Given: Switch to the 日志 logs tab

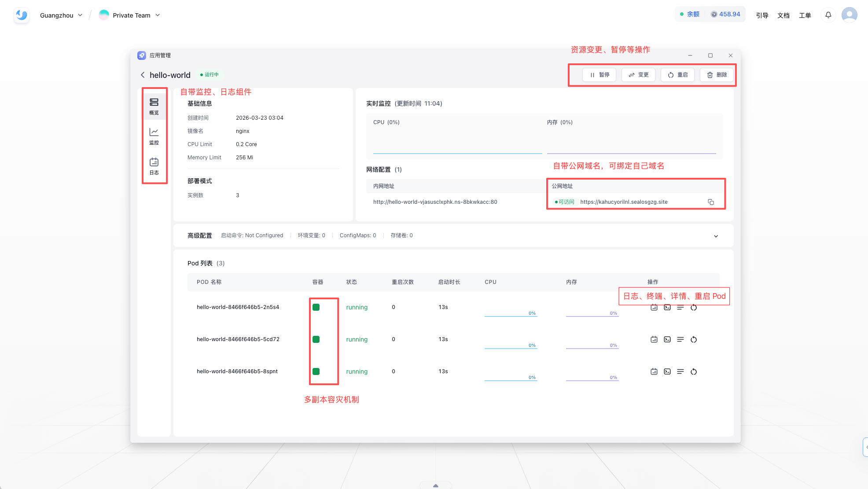Looking at the screenshot, I should point(154,166).
